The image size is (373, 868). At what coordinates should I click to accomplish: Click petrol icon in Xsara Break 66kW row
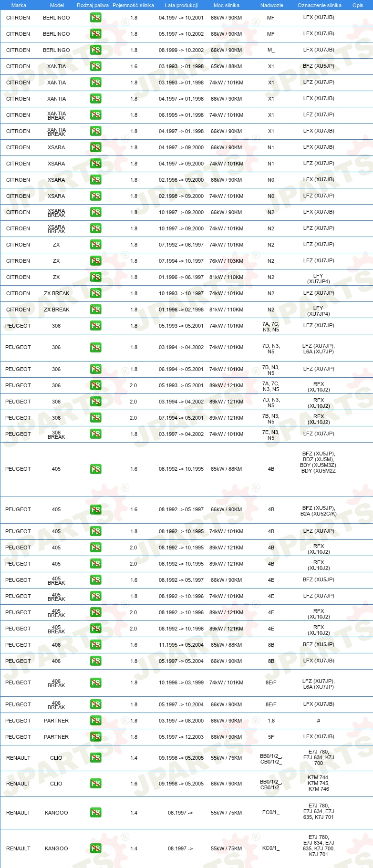95,212
